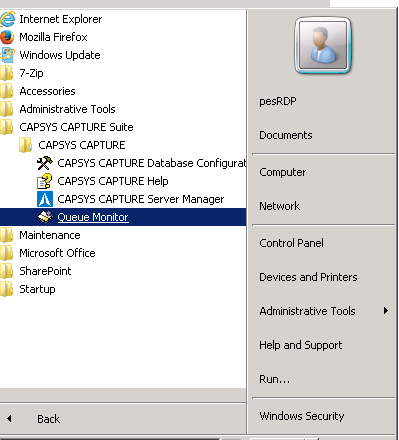Click the CAPSYS CAPTURE Suite folder icon
Screen dimensions: 399x440
point(6,127)
